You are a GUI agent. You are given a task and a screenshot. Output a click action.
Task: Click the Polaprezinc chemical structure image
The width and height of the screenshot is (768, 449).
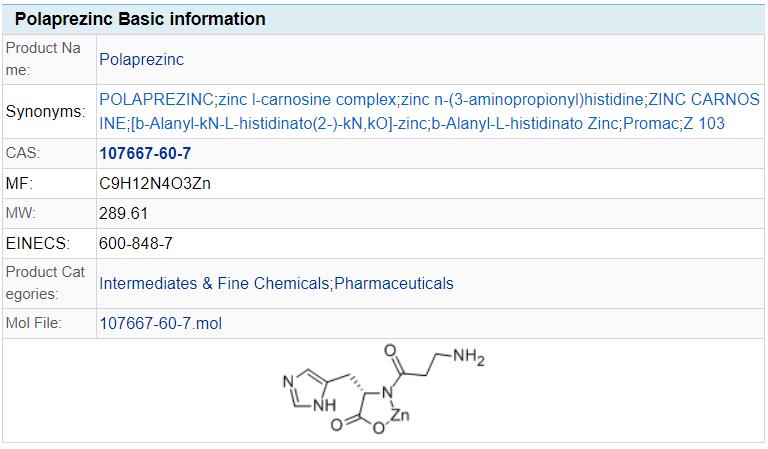click(x=384, y=393)
